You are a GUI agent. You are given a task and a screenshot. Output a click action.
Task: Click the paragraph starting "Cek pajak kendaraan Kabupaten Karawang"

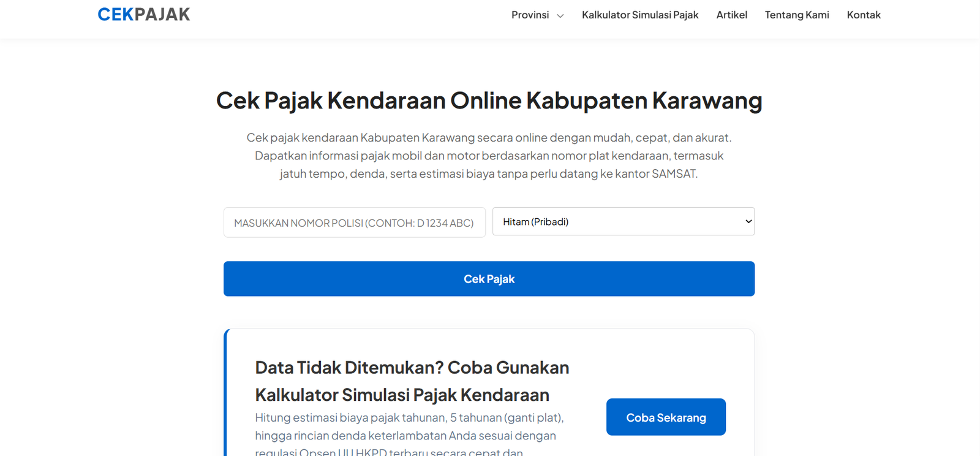coord(489,156)
